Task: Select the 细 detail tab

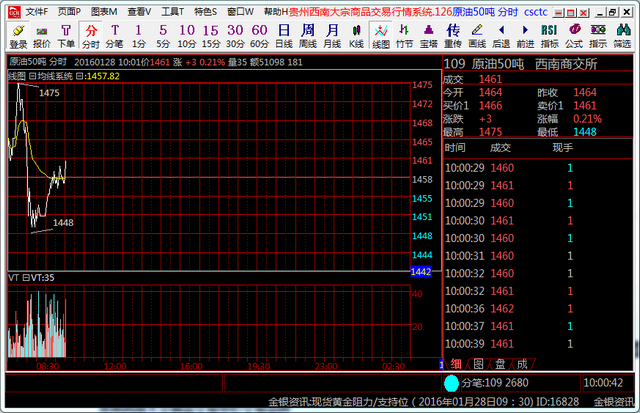Action: click(456, 363)
